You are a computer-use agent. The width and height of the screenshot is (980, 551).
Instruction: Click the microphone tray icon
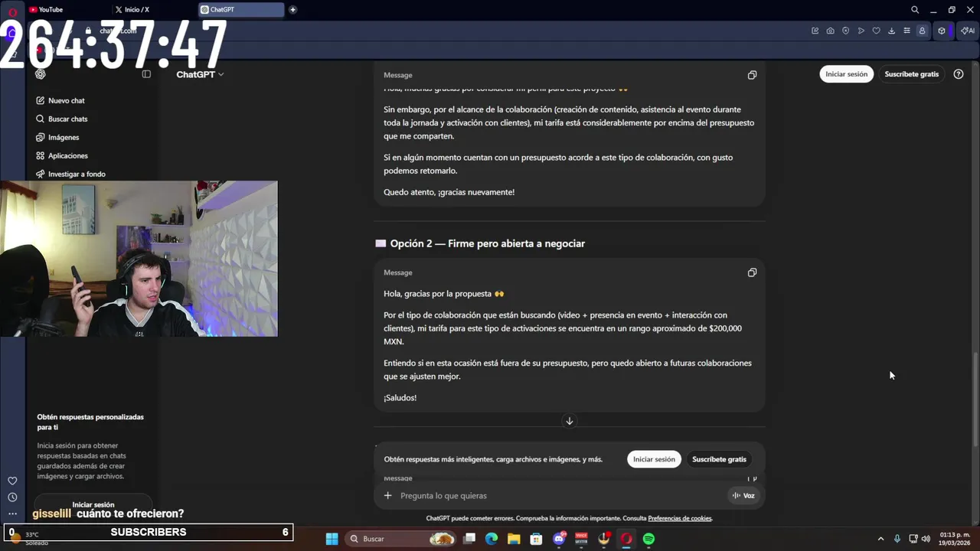pyautogui.click(x=897, y=539)
